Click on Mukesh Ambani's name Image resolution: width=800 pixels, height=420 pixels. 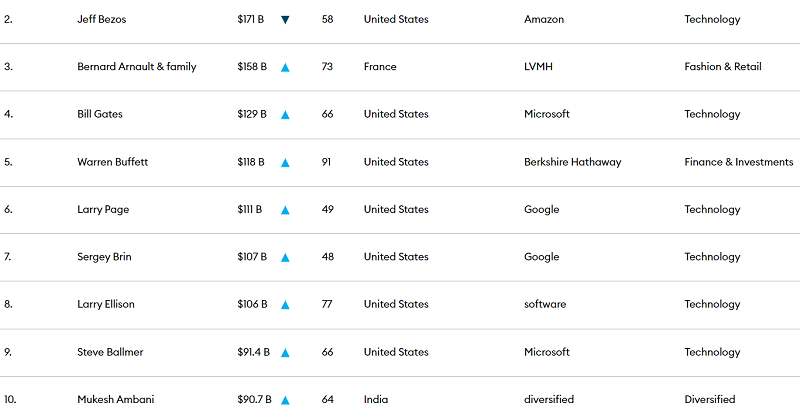tap(116, 400)
